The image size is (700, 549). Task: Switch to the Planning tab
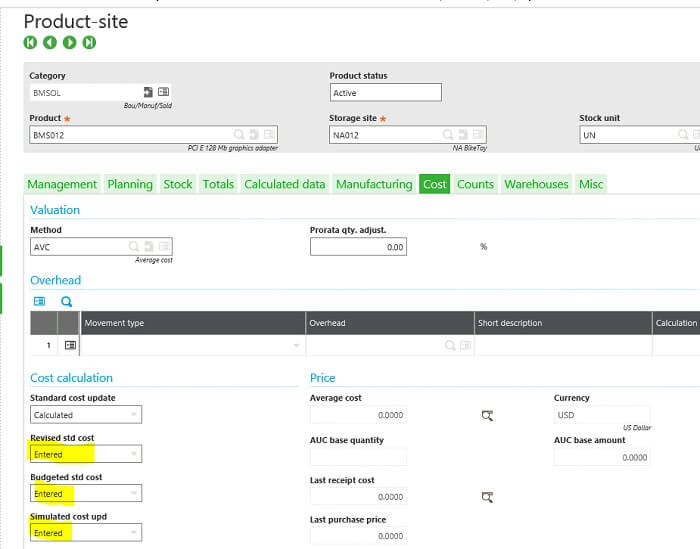[x=130, y=184]
